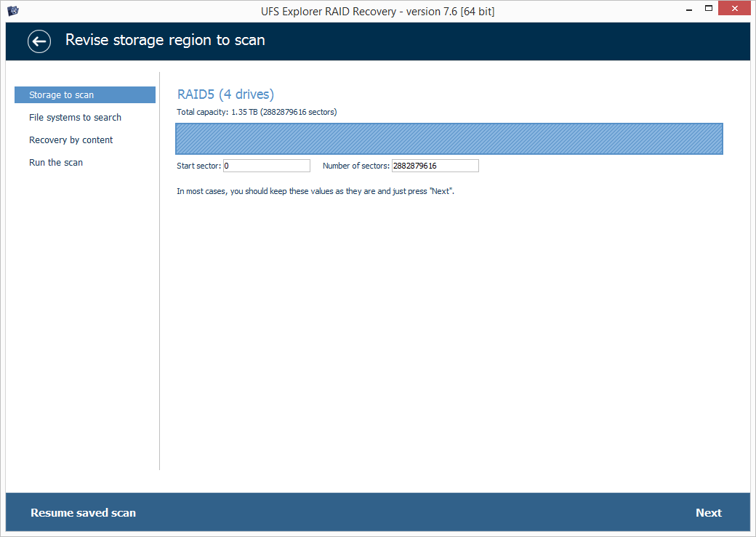
Task: Click the striped storage region bar
Action: tap(449, 139)
